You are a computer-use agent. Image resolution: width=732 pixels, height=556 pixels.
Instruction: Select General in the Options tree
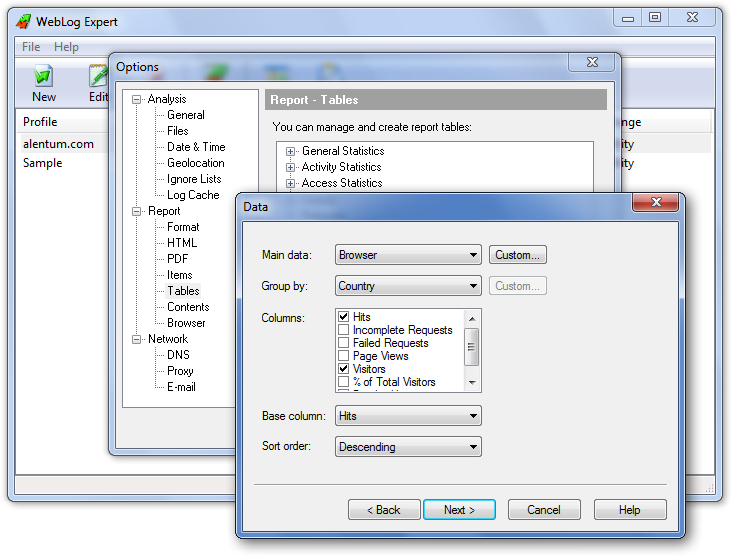tap(186, 115)
